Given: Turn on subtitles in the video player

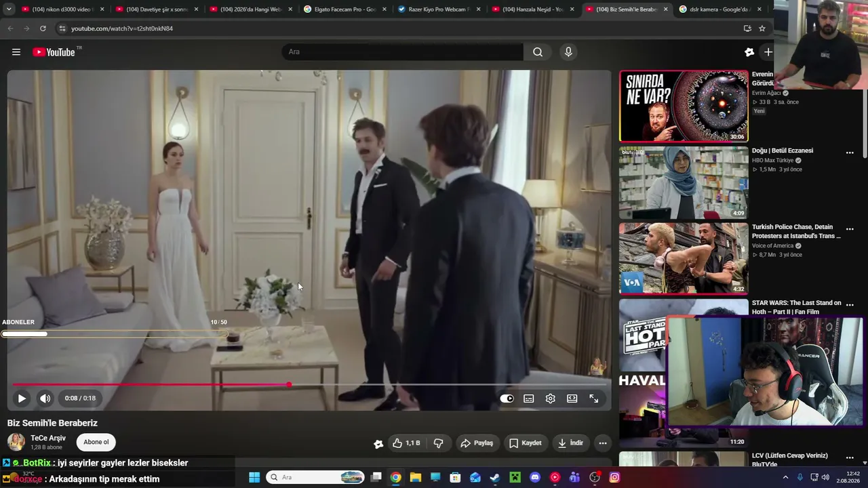Looking at the screenshot, I should pos(529,399).
